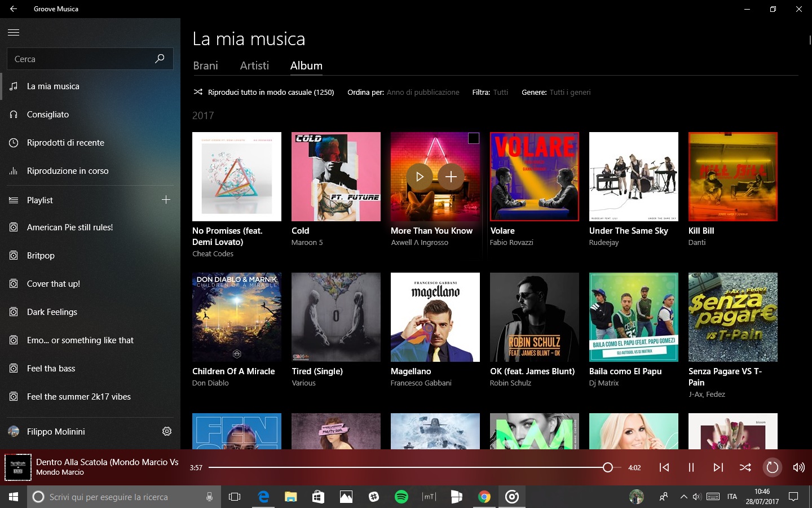
Task: Open Spotify from taskbar
Action: click(x=401, y=497)
